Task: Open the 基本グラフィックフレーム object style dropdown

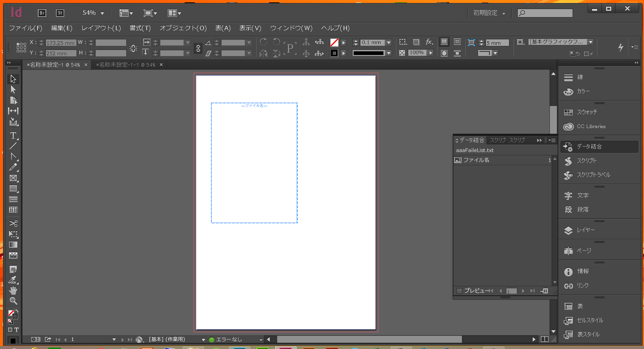Action: 591,42
